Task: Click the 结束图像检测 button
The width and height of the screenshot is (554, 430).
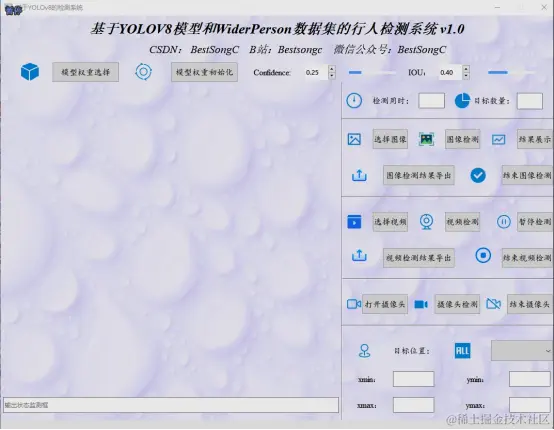Action: click(x=528, y=175)
